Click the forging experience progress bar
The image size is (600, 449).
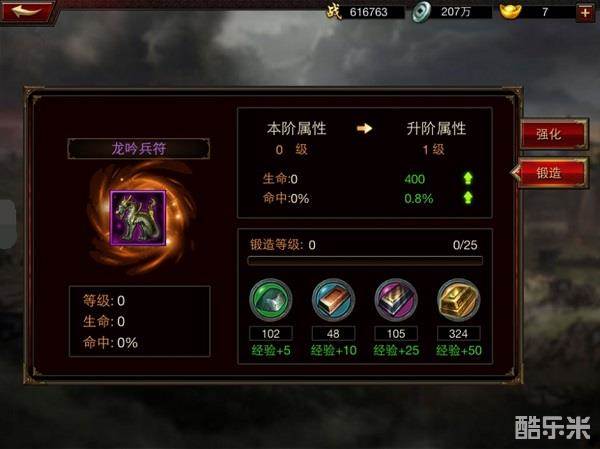365,261
